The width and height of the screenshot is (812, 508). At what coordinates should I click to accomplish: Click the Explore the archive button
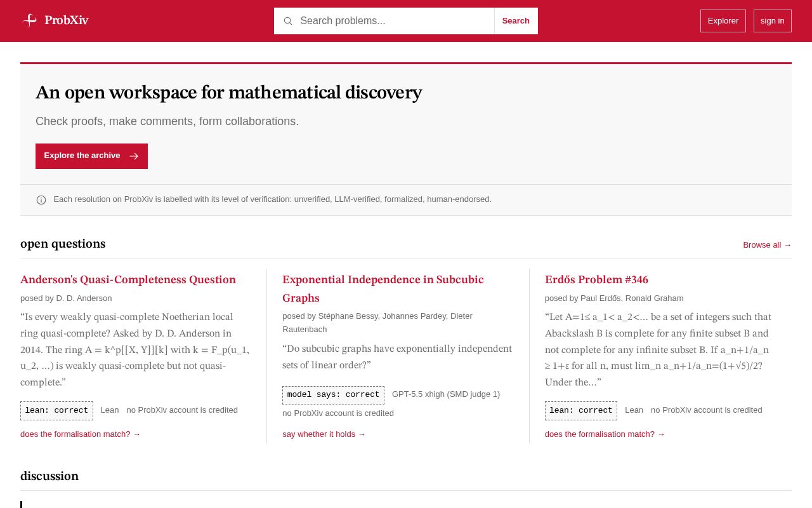(91, 156)
